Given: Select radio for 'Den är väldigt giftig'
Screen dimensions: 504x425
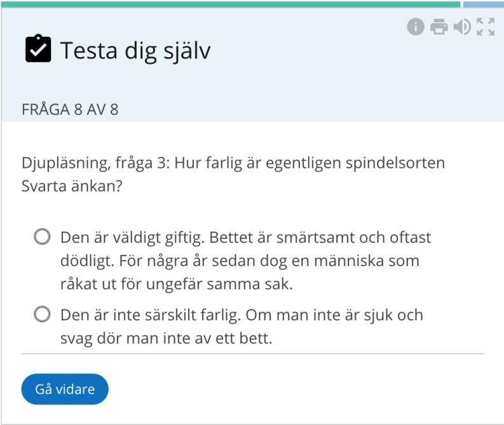Looking at the screenshot, I should click(42, 237).
